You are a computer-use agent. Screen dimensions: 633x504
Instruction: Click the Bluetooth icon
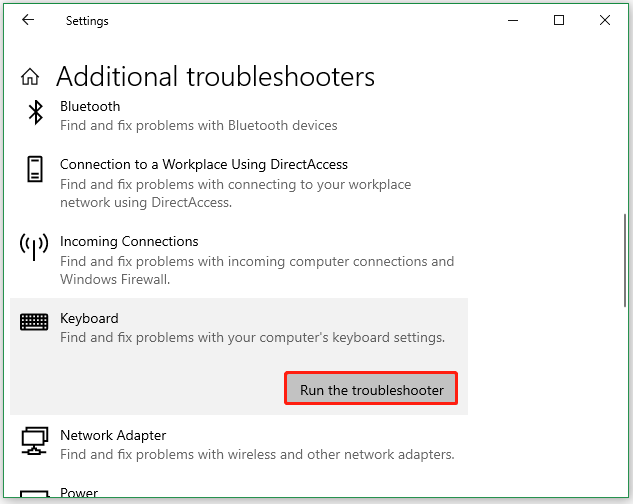click(35, 112)
